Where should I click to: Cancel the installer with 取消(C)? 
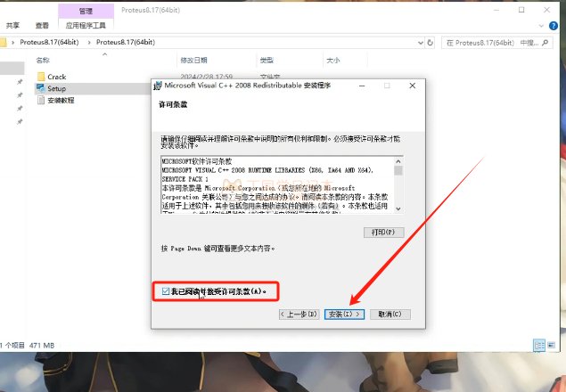[x=390, y=314]
